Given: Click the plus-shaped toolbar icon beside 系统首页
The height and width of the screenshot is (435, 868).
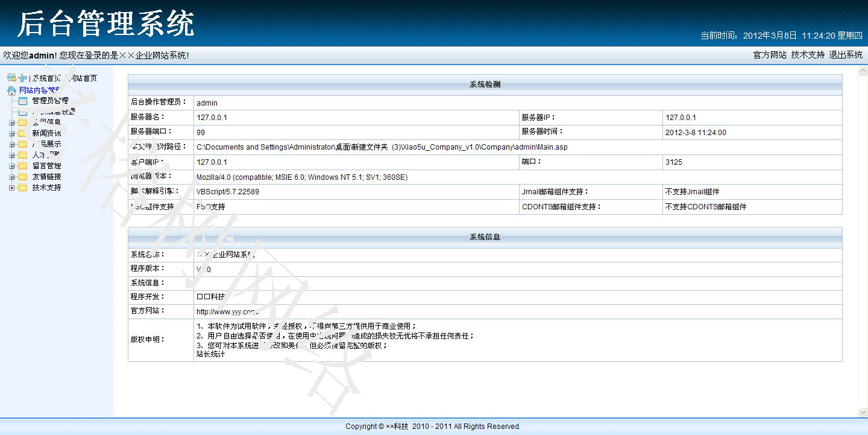Looking at the screenshot, I should click(22, 78).
